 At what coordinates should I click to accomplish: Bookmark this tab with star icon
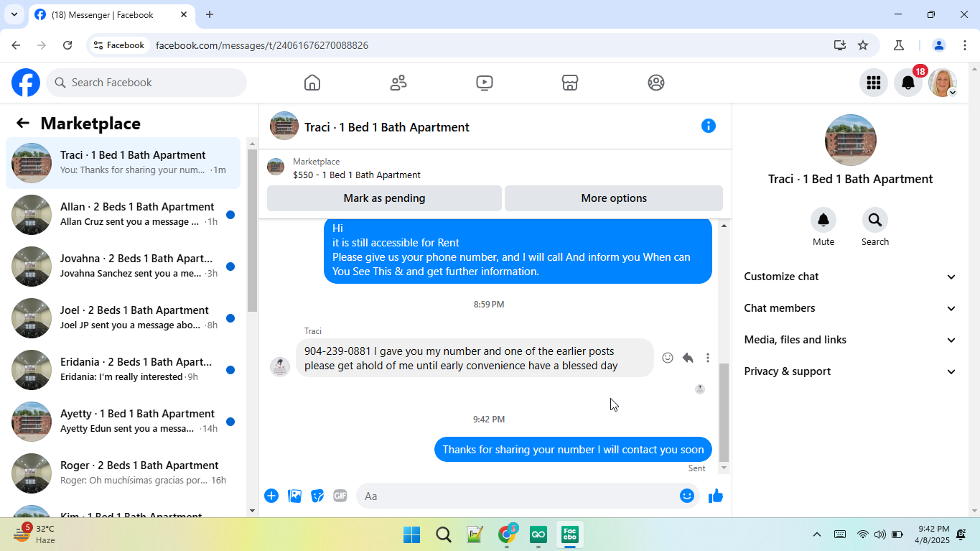pos(863,45)
